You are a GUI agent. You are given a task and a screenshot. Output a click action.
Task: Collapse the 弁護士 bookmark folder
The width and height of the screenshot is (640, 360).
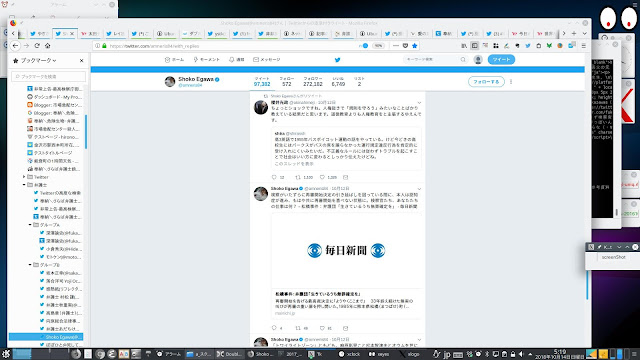pyautogui.click(x=24, y=185)
